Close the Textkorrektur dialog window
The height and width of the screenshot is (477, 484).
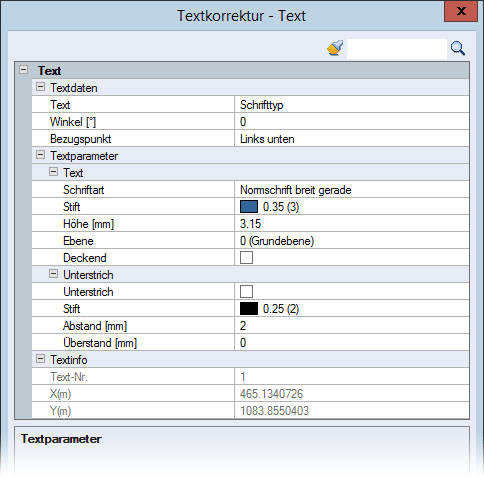coord(461,11)
